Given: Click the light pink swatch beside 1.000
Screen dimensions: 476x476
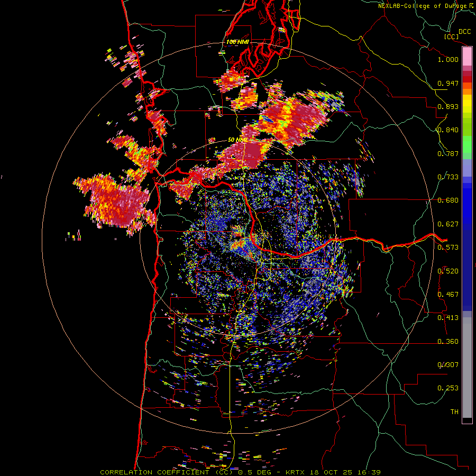Looking at the screenshot, I should (x=467, y=57).
